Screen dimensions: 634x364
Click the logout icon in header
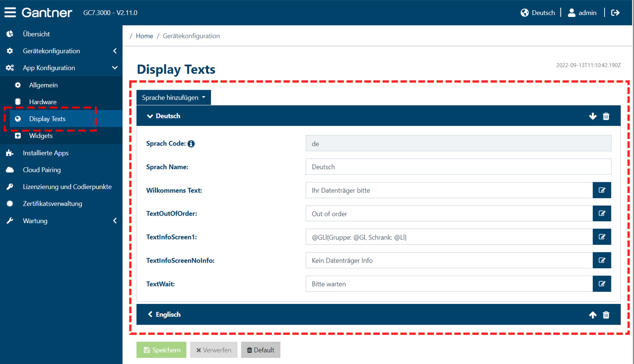pos(615,13)
